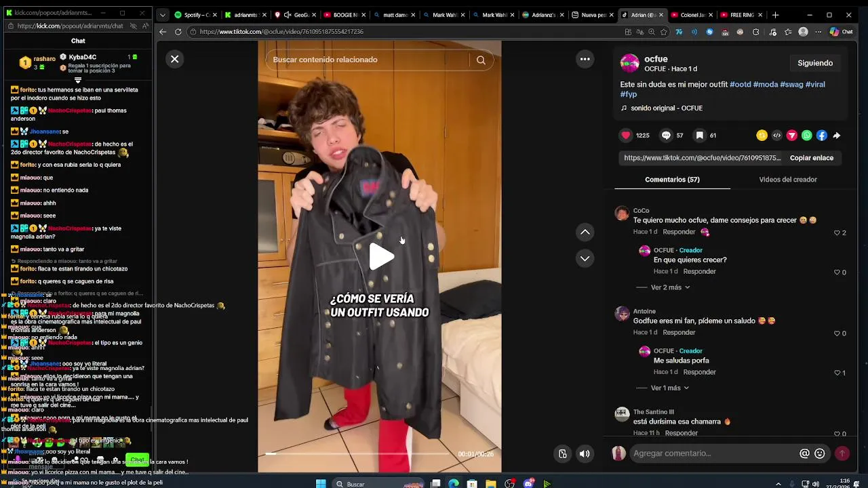
Task: Click the @ mention icon in comment box
Action: coord(804,453)
